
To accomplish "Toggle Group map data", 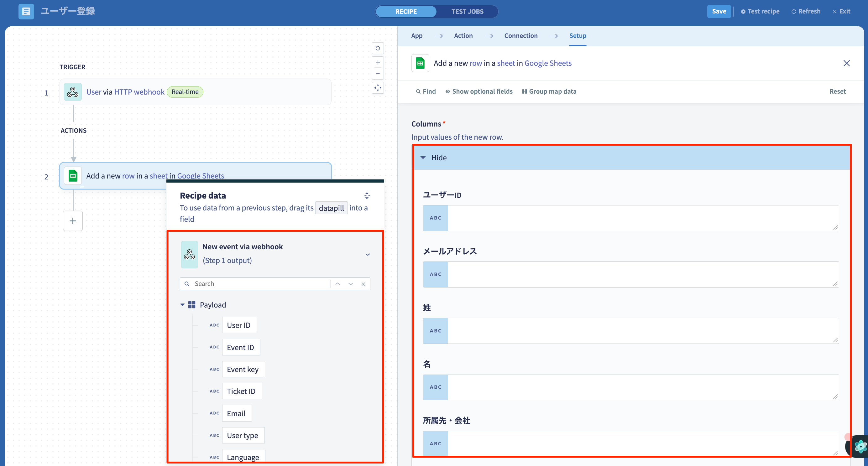I will [x=549, y=91].
